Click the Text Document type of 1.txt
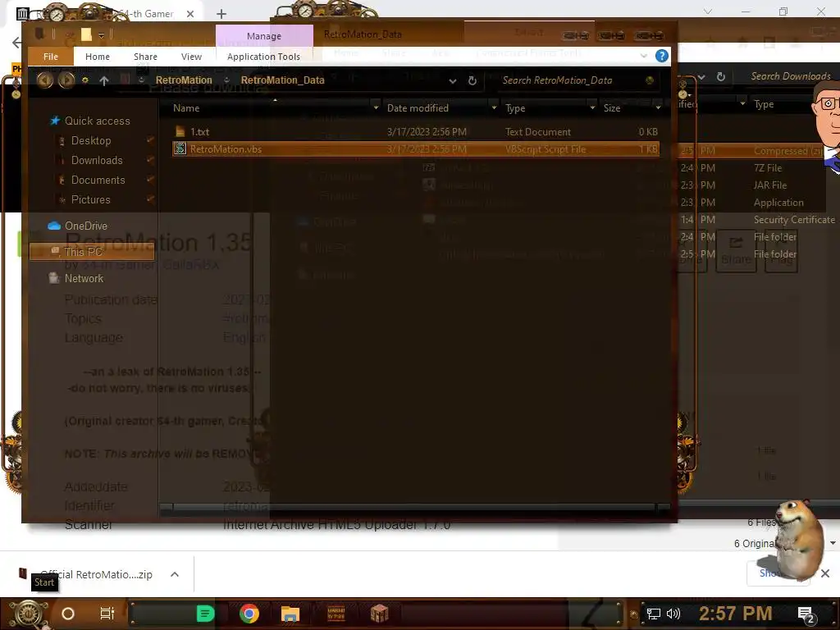This screenshot has width=840, height=630. pyautogui.click(x=538, y=132)
